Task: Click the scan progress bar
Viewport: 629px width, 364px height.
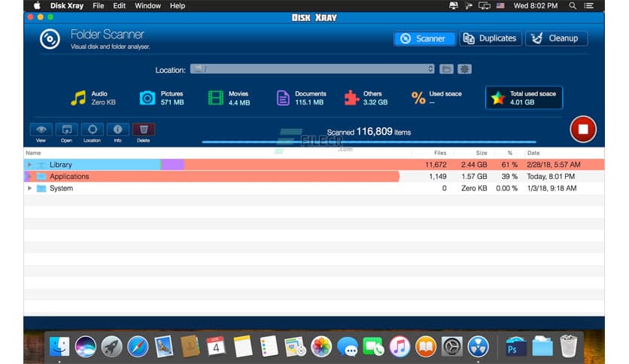Action: coord(369,141)
